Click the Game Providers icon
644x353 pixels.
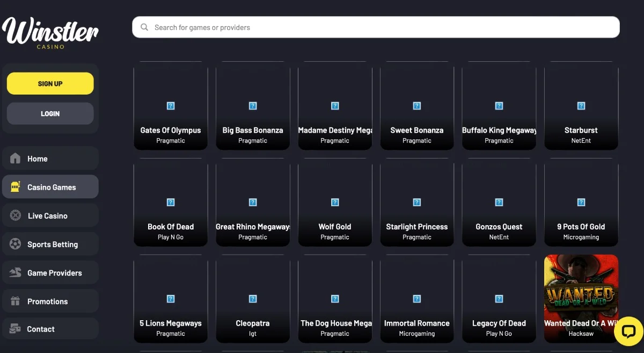pos(16,273)
